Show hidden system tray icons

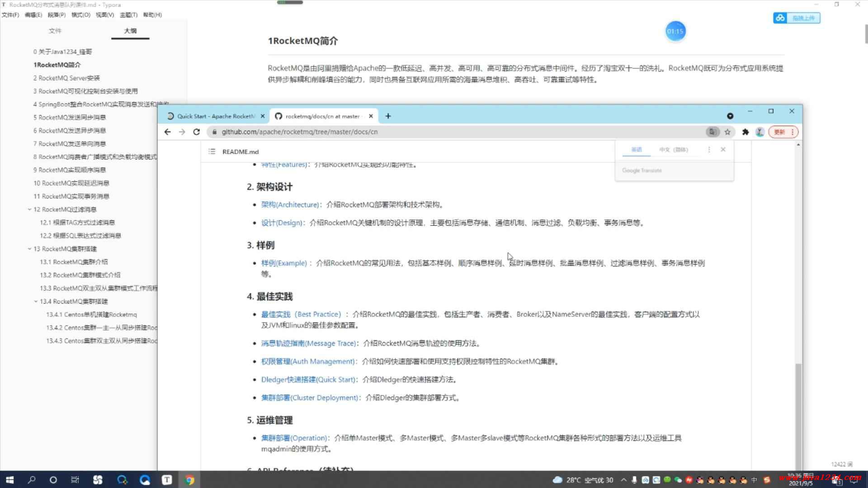coord(624,480)
